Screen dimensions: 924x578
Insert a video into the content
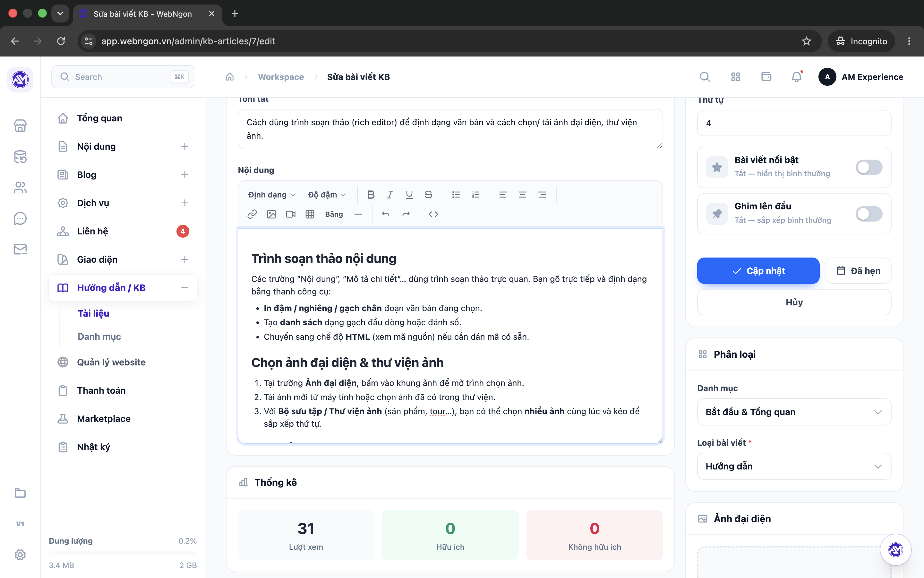pos(291,214)
